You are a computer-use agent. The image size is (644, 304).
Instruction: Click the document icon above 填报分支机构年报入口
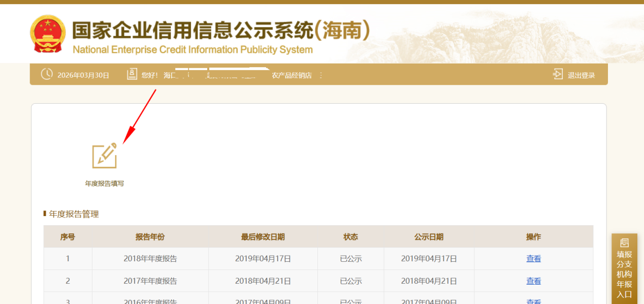click(624, 243)
